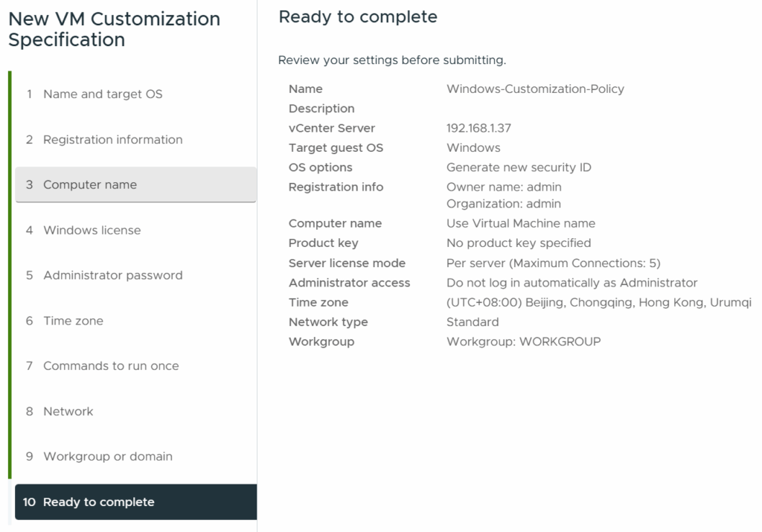Click the Generate new security ID value

[519, 167]
